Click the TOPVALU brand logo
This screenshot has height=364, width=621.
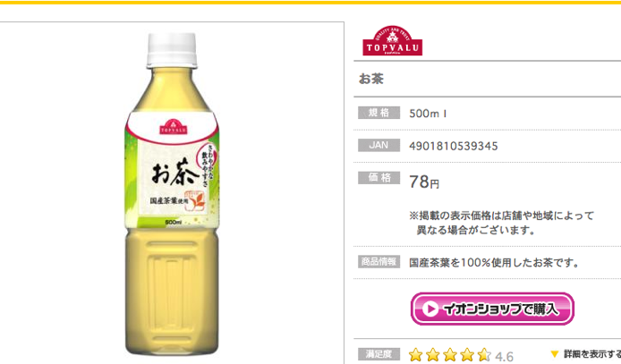pos(393,41)
